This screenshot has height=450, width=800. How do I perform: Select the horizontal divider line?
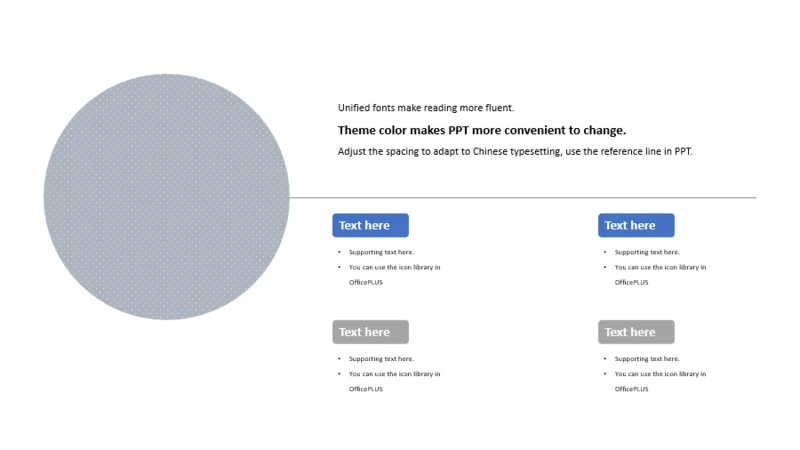523,197
